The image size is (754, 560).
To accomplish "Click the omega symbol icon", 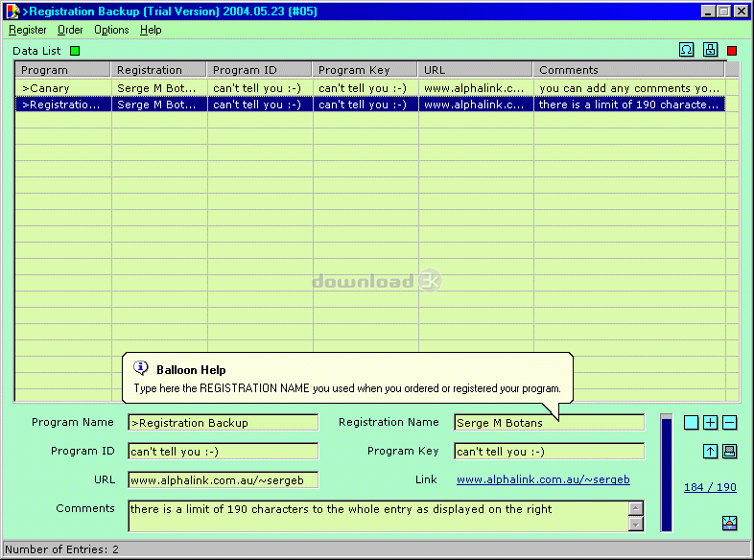I will (x=687, y=50).
